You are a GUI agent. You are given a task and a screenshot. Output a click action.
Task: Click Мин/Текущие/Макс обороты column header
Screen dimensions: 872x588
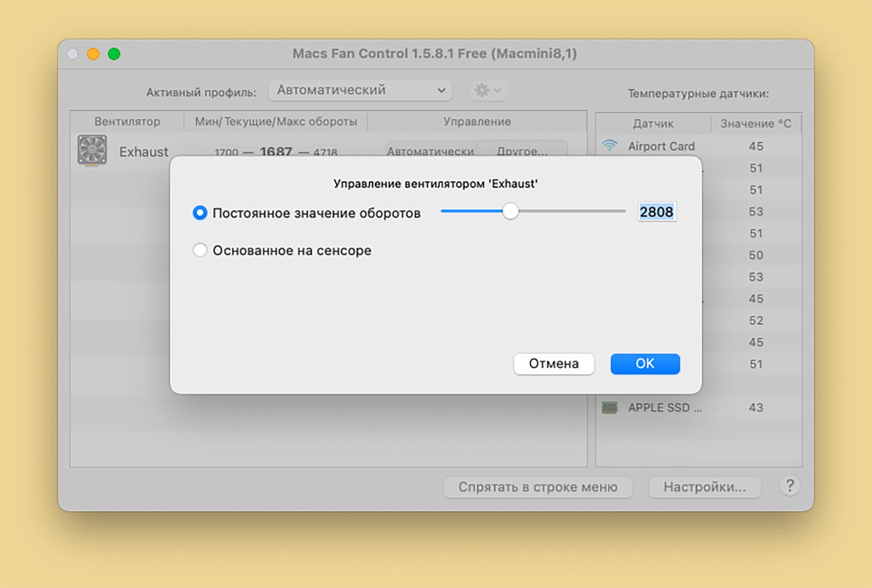[276, 122]
